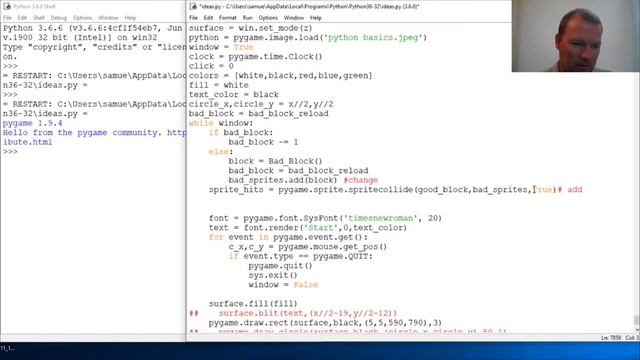The width and height of the screenshot is (640, 360).
Task: Click 'surface = win.set_mode(z)' line
Action: click(250, 28)
